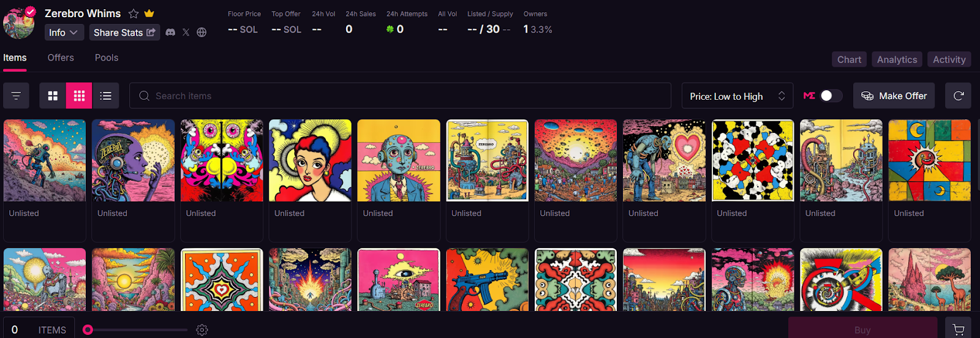
Task: Click the Top Offer stat
Action: 286,22
